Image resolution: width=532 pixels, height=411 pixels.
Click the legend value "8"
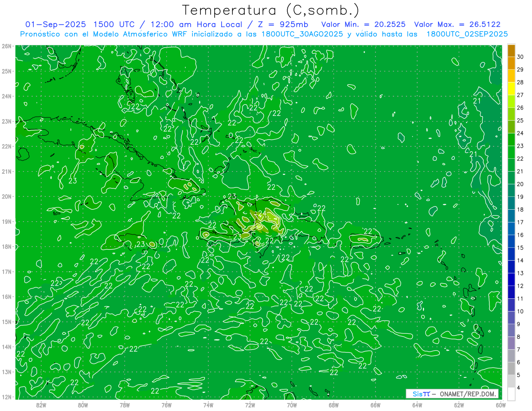(x=519, y=337)
